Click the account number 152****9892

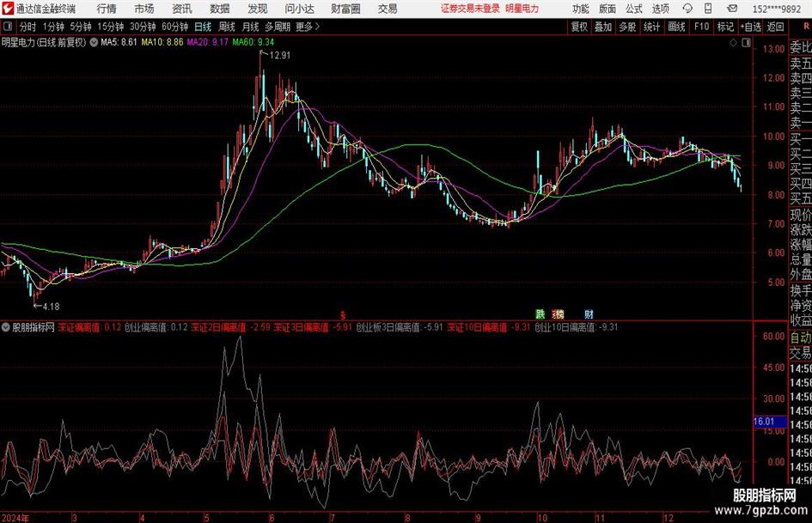click(776, 9)
